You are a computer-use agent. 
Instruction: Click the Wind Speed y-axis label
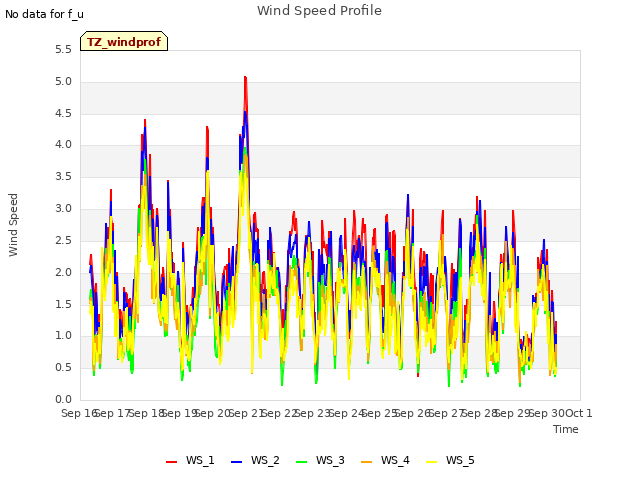point(13,225)
